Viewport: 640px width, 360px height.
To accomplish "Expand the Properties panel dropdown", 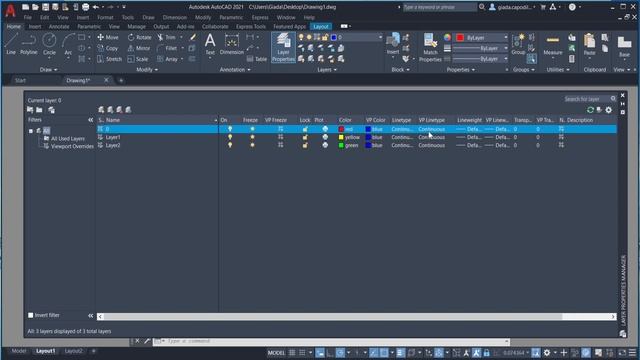I will click(460, 70).
